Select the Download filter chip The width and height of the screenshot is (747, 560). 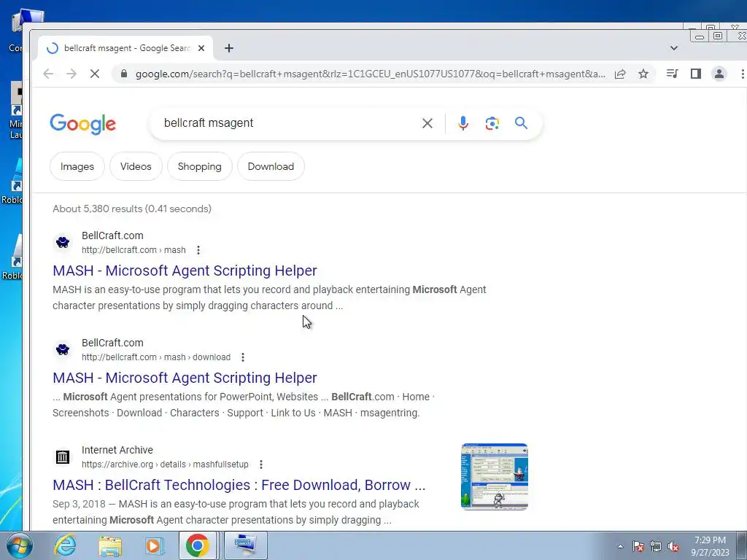coord(271,167)
